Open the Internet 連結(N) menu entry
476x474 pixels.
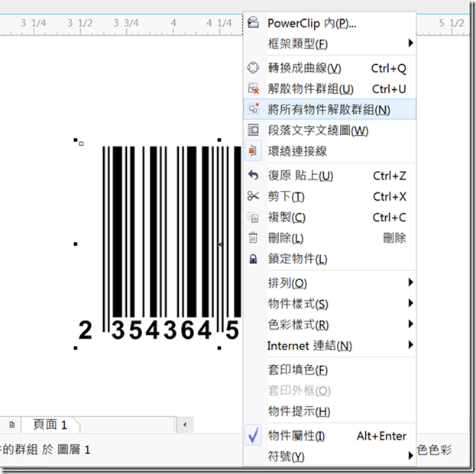(329, 346)
